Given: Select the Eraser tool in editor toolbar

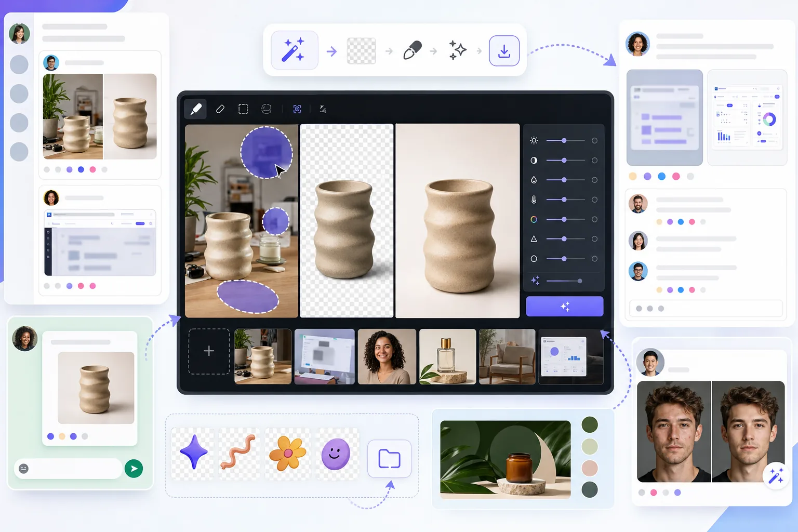Looking at the screenshot, I should pyautogui.click(x=220, y=109).
